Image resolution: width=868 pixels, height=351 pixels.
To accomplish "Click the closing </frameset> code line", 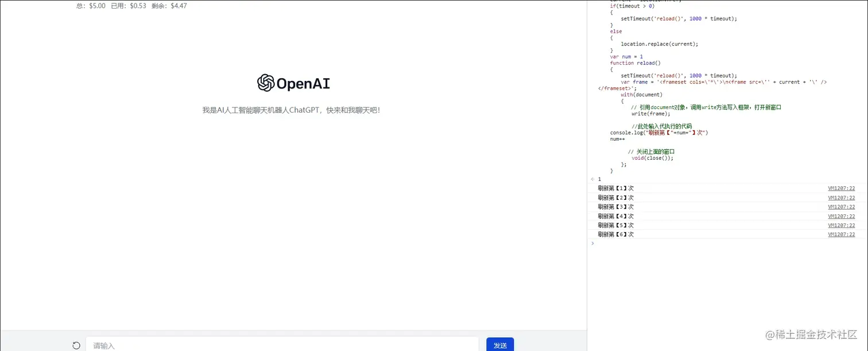I will tap(617, 88).
